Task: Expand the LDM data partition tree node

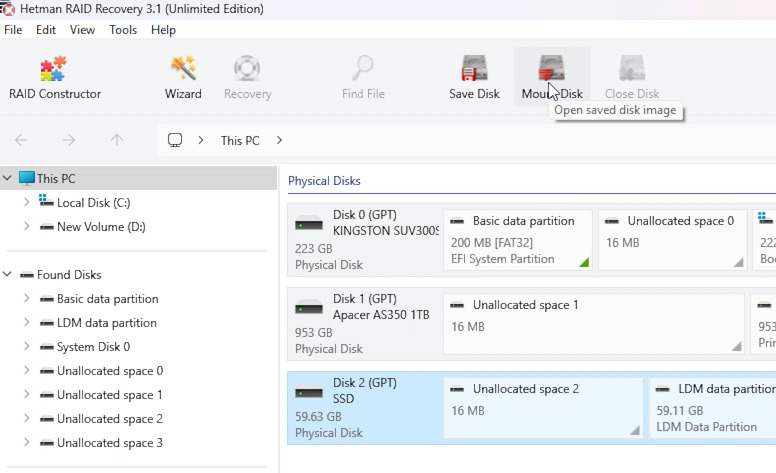Action: (x=27, y=323)
